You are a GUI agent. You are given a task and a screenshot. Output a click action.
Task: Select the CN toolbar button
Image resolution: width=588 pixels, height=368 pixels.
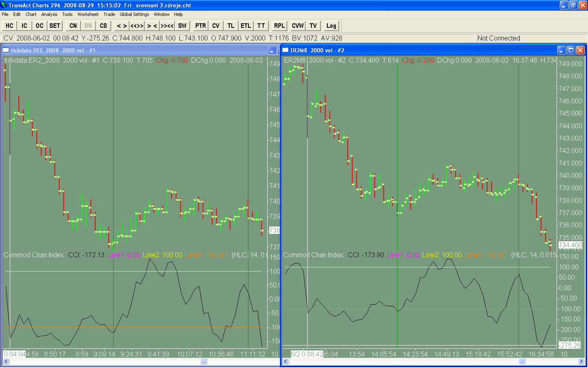(73, 26)
